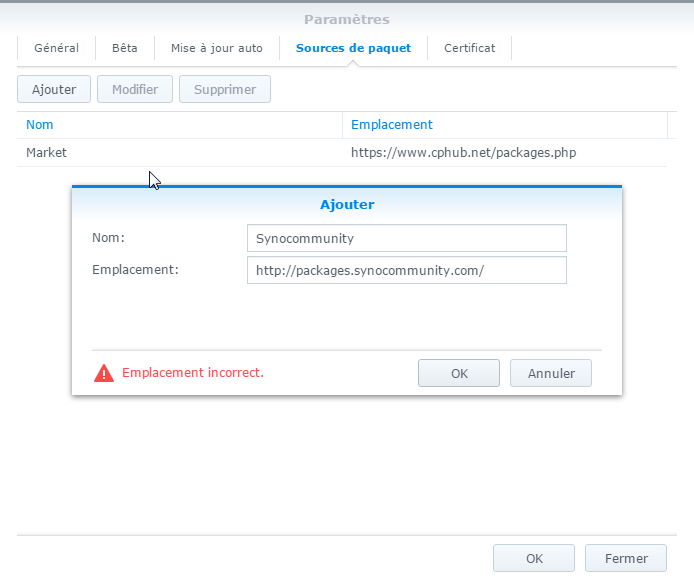Hit the Supprimer toolbar button
This screenshot has height=578, width=694.
[x=225, y=89]
